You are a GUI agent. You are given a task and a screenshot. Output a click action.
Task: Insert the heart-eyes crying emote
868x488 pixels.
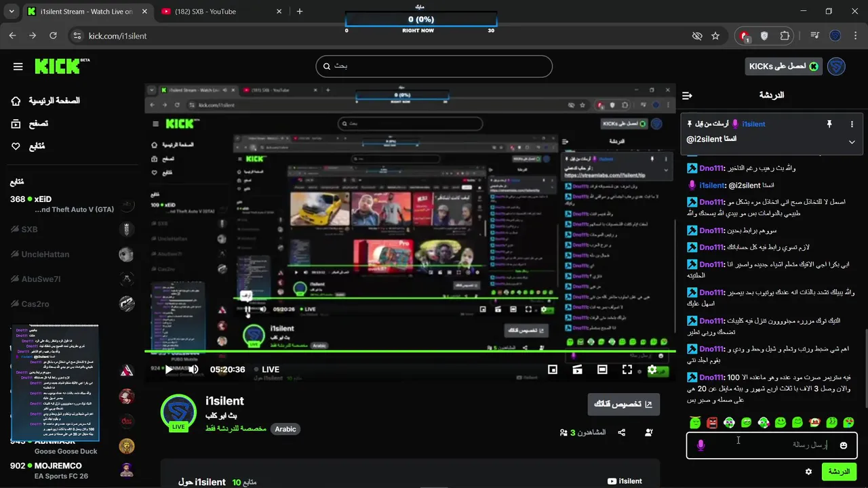[848, 422]
